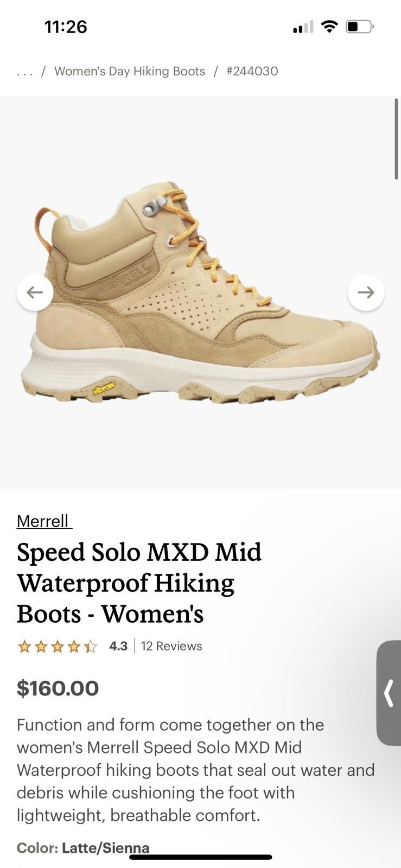Tap the hiking boot product photo
Image resolution: width=401 pixels, height=868 pixels.
coord(200,292)
